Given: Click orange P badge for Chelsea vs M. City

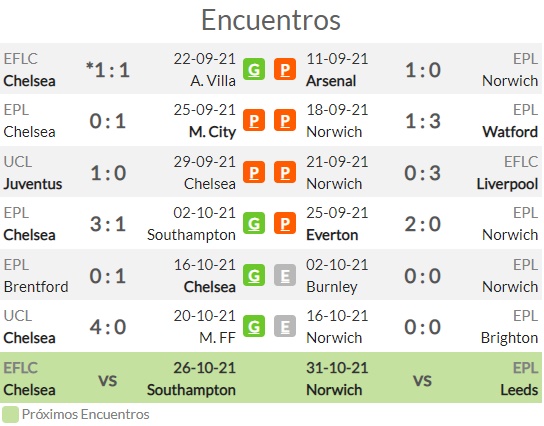Looking at the screenshot, I should click(254, 120).
